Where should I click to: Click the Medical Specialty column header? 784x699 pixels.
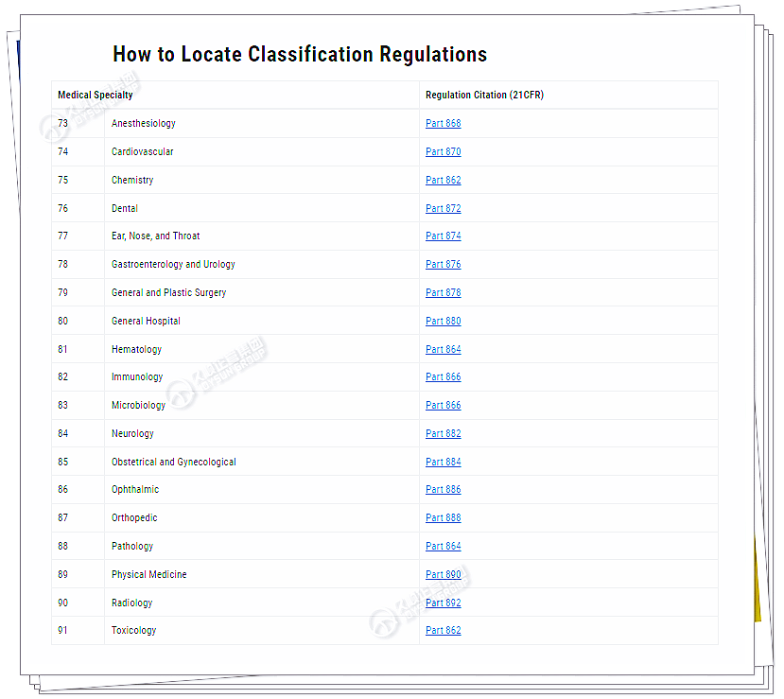coord(96,96)
